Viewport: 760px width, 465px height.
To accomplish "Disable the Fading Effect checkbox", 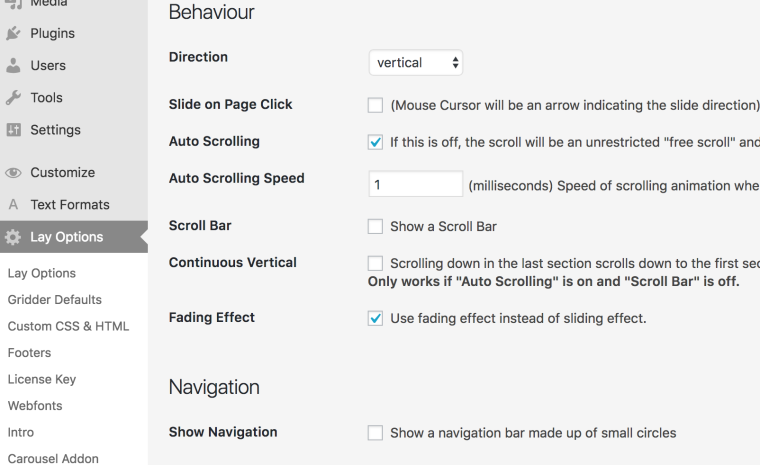I will click(x=376, y=318).
